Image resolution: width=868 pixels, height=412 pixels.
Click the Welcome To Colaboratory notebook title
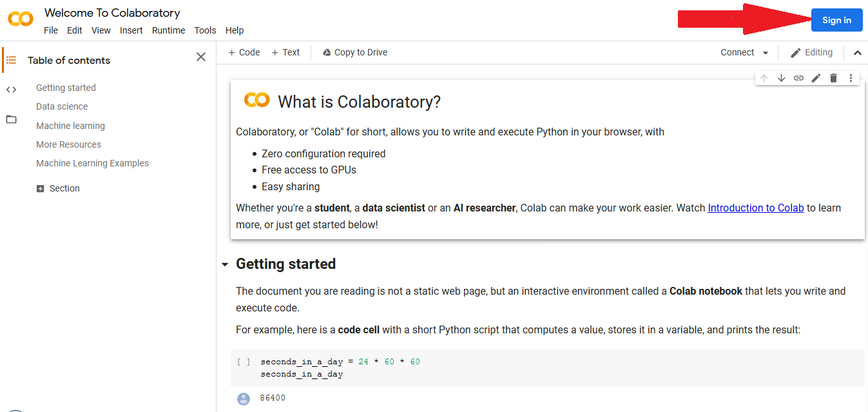112,13
